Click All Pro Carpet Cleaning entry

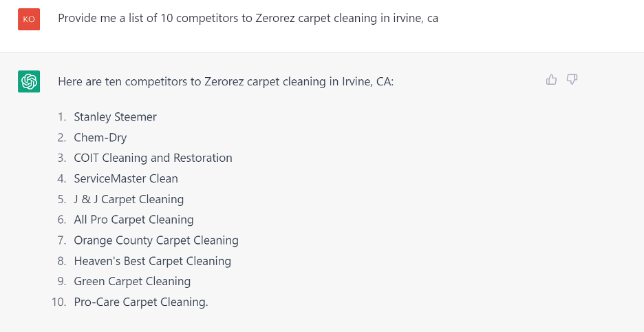[x=134, y=220]
